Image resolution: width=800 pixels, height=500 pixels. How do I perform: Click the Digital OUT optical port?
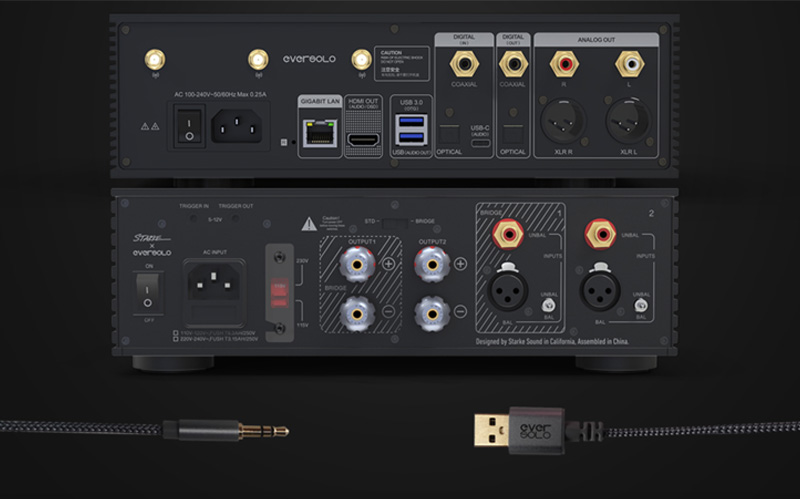click(513, 135)
